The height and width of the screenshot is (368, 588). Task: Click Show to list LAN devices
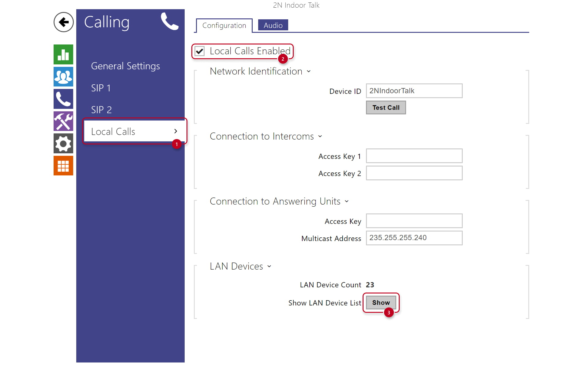(381, 303)
